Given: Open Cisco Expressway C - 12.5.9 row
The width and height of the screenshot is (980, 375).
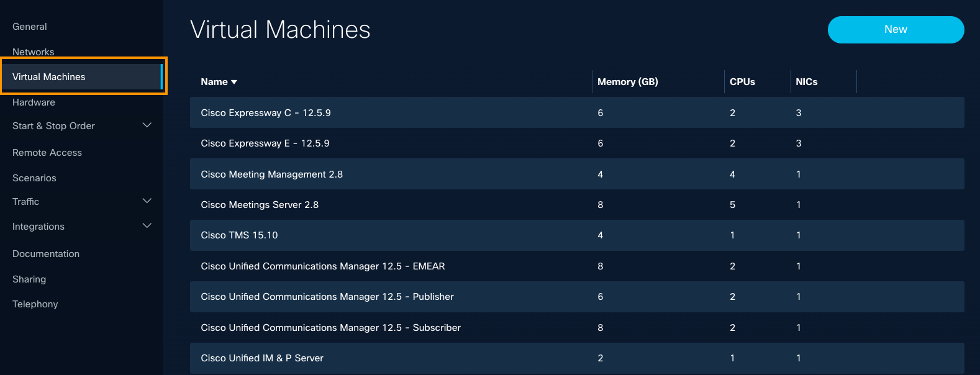Looking at the screenshot, I should (x=577, y=112).
